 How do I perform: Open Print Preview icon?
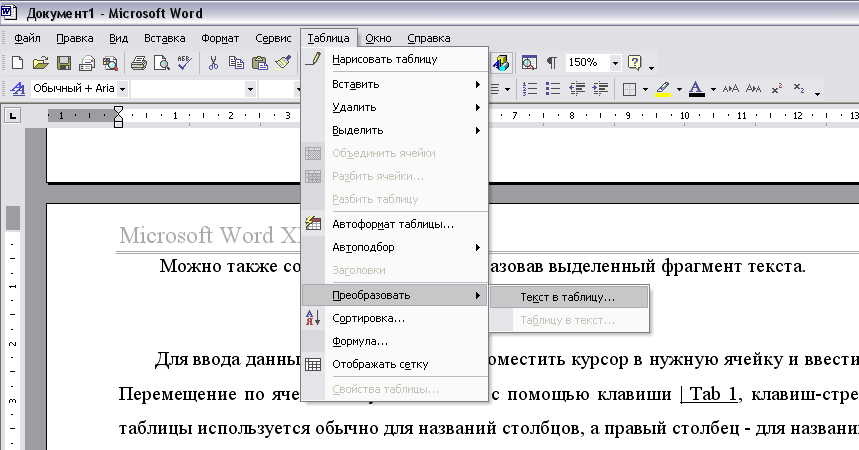coord(162,63)
